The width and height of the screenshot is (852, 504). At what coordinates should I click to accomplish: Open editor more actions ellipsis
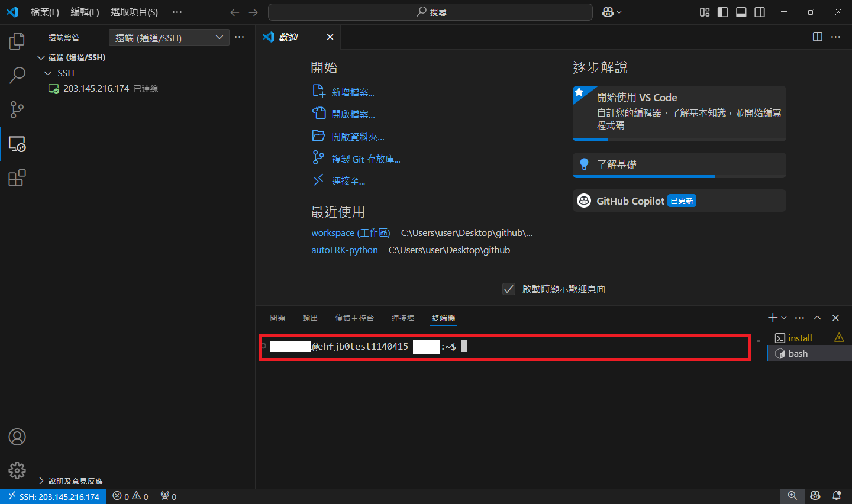coord(835,37)
